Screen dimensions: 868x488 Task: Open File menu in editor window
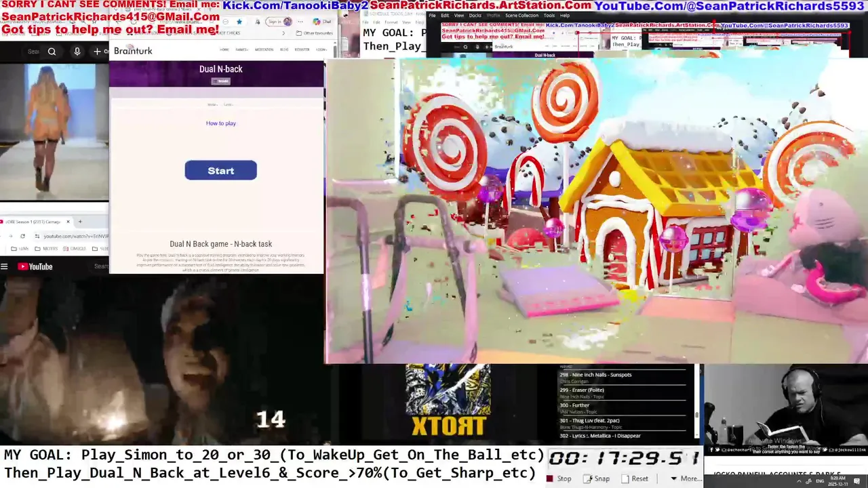tap(432, 16)
